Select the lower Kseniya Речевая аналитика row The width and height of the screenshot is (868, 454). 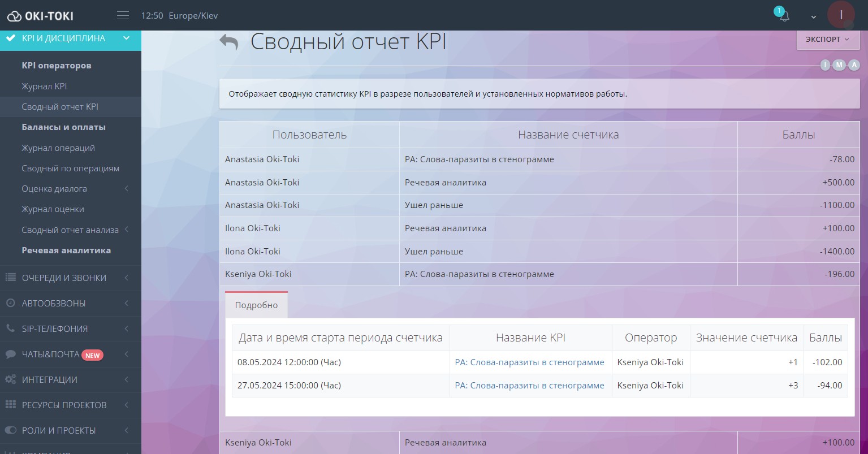pos(539,443)
